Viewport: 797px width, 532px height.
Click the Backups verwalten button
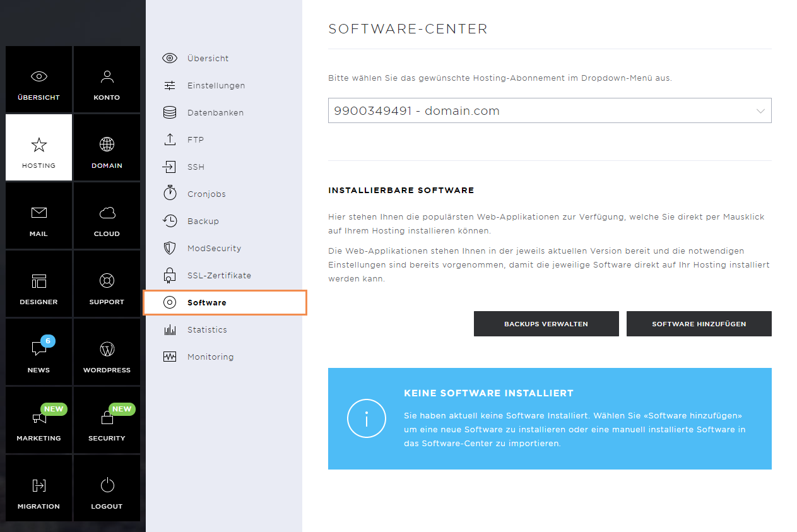pos(546,324)
